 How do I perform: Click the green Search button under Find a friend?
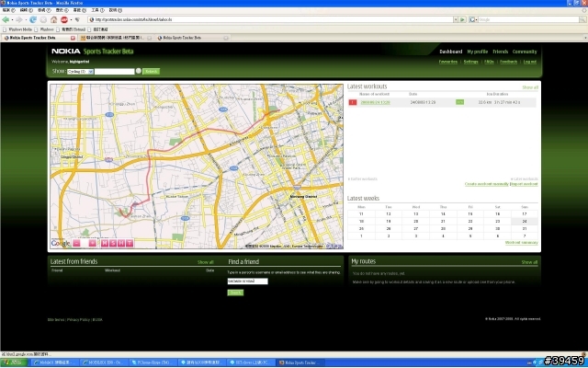pos(235,293)
